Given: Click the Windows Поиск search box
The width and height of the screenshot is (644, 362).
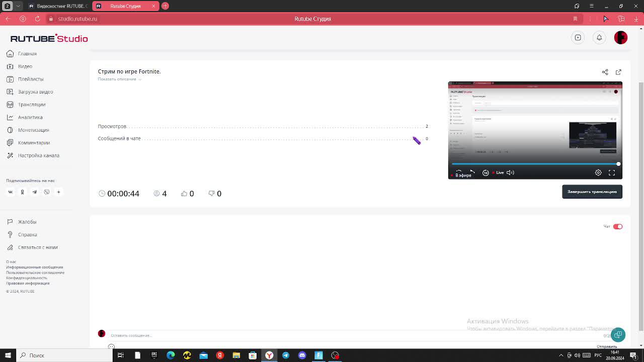Looking at the screenshot, I should click(x=64, y=355).
